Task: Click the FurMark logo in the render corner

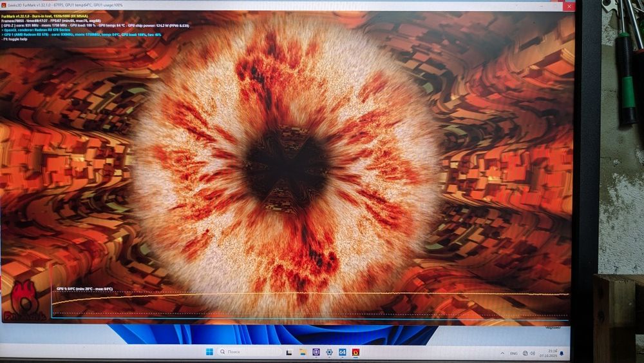Action: tap(24, 300)
